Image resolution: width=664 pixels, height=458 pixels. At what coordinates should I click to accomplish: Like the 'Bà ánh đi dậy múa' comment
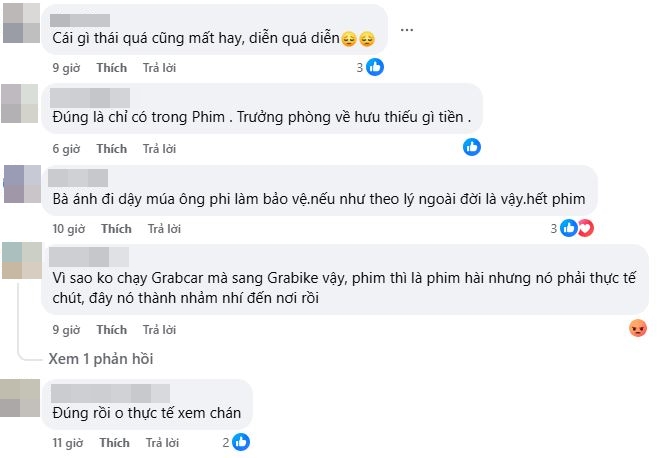pyautogui.click(x=118, y=229)
